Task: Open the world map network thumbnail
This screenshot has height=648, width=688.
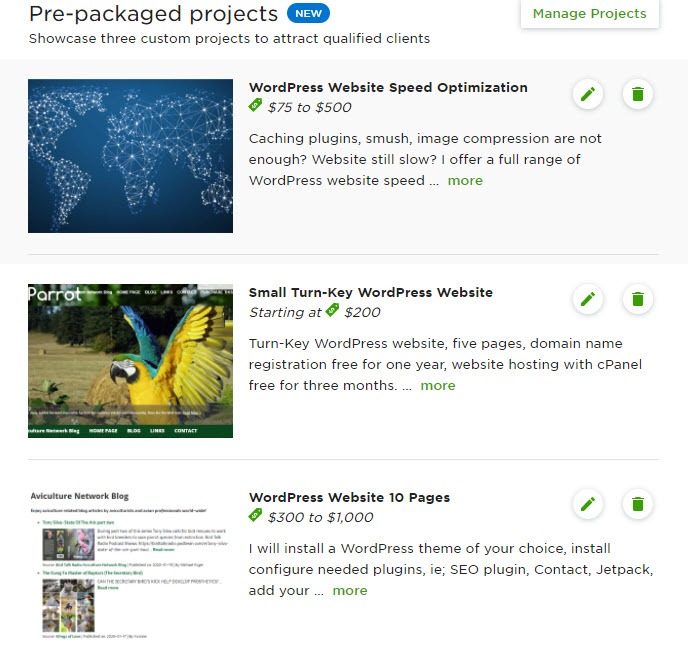Action: pyautogui.click(x=130, y=156)
